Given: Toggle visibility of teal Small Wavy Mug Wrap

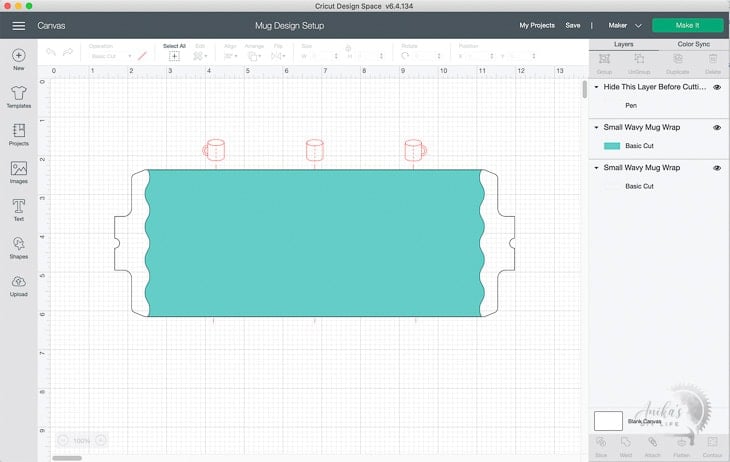Looking at the screenshot, I should click(x=717, y=128).
